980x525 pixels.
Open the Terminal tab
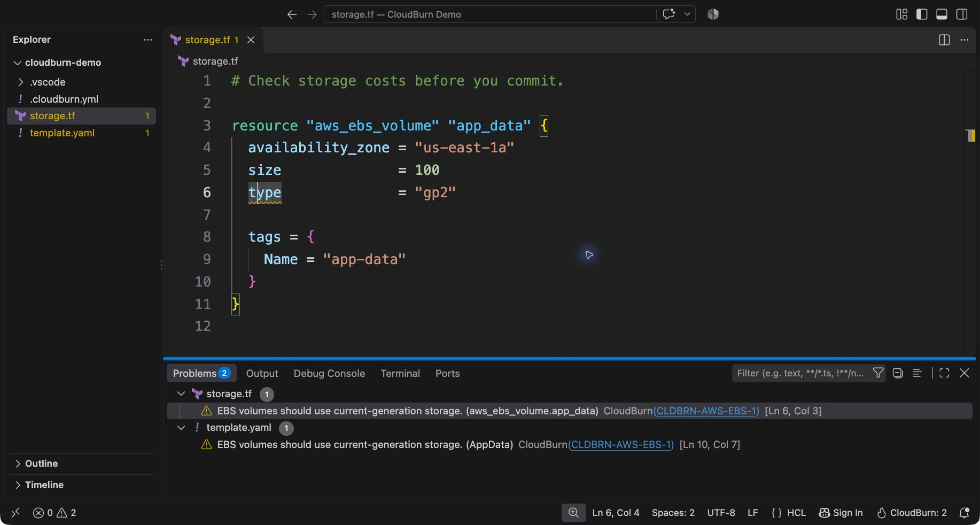(400, 373)
